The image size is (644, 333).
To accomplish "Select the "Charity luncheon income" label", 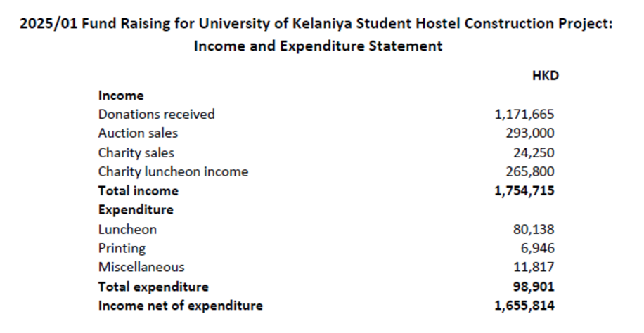I will [174, 171].
